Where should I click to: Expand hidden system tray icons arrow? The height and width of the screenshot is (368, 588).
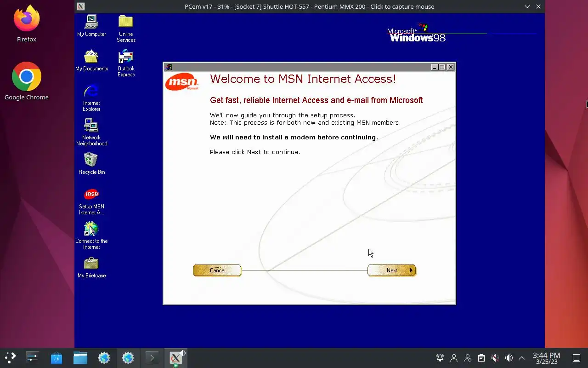(522, 358)
